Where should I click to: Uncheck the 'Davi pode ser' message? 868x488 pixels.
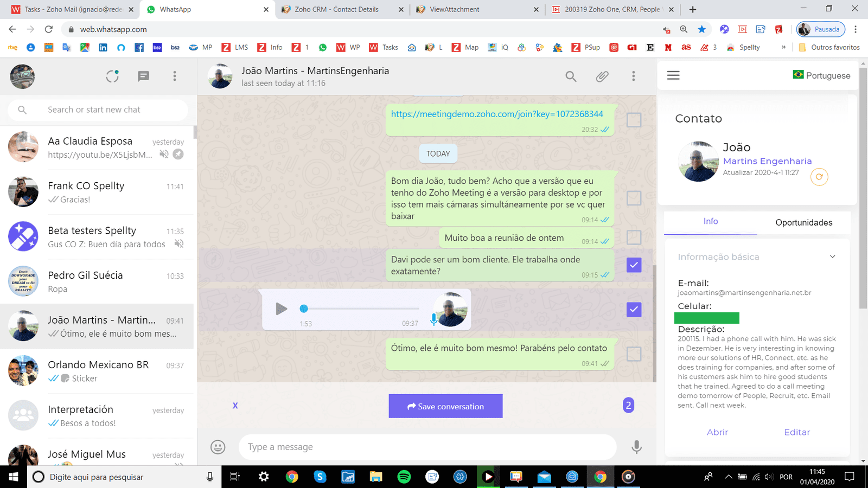tap(634, 265)
